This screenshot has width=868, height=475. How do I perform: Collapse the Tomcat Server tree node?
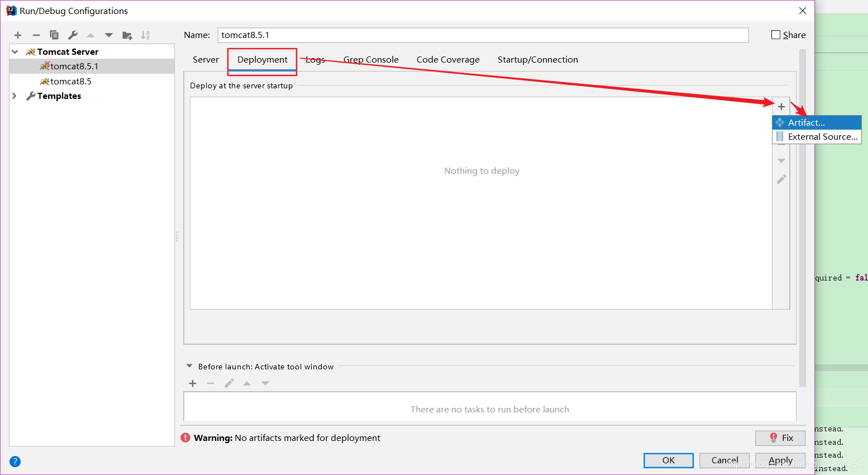pyautogui.click(x=15, y=51)
